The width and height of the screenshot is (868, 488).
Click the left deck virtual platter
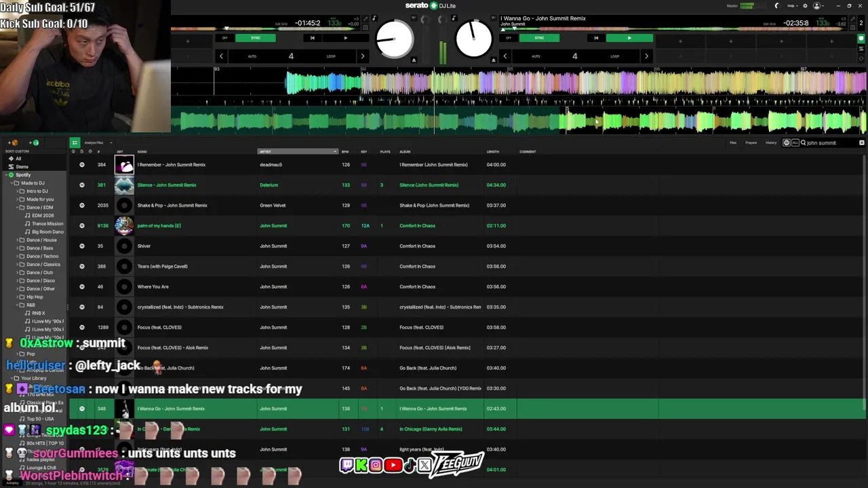(395, 39)
